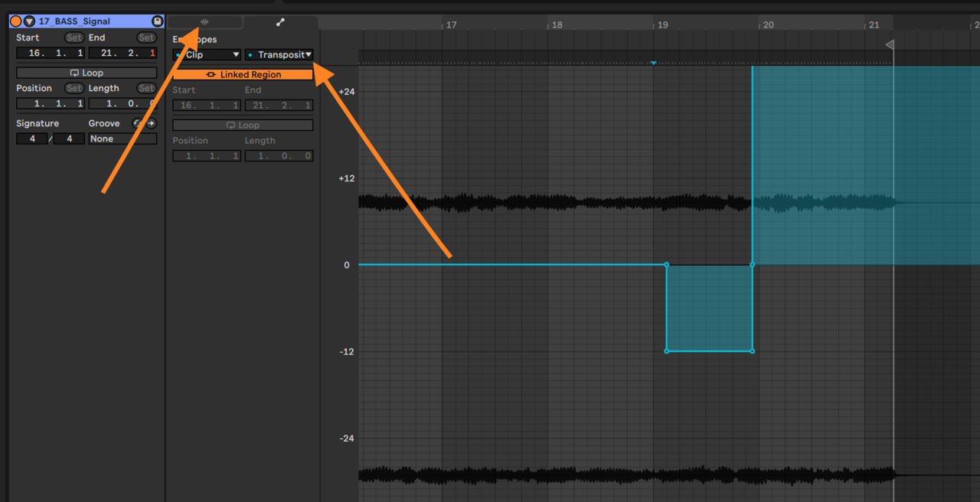Click the Groove hot-swap icon

pos(138,123)
